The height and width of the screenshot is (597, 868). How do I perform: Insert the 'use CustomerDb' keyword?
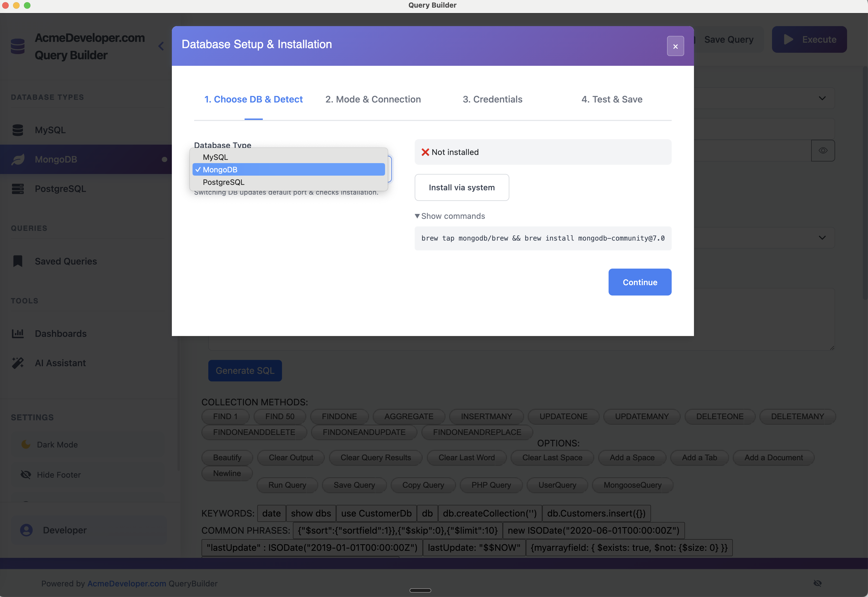click(x=376, y=513)
